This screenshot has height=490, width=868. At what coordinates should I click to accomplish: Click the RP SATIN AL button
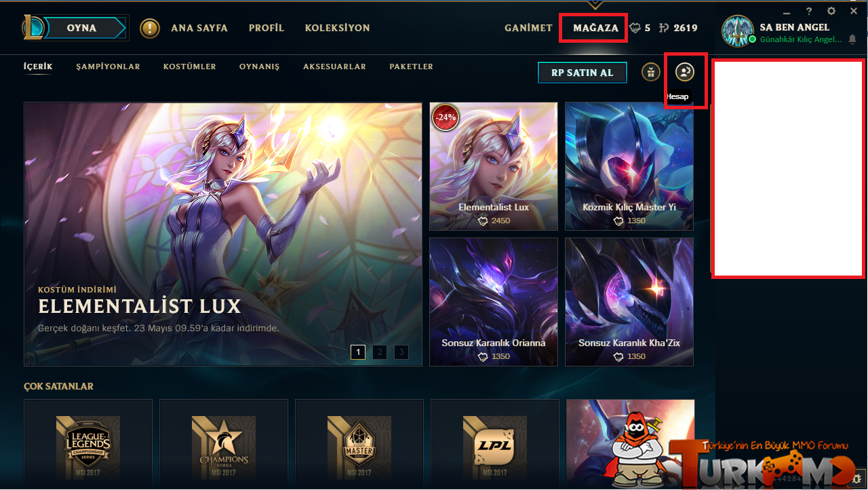(x=583, y=73)
